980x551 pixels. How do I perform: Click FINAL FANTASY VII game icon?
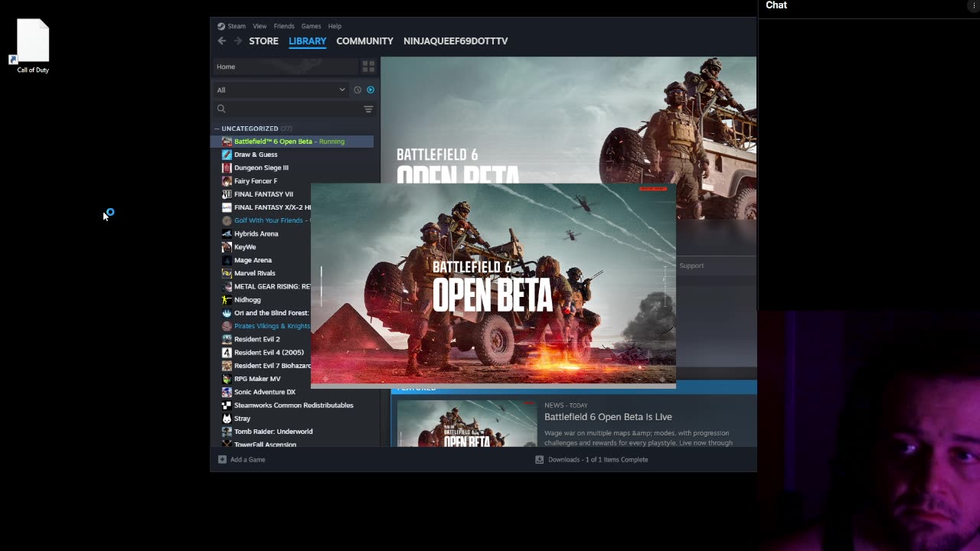pyautogui.click(x=227, y=194)
